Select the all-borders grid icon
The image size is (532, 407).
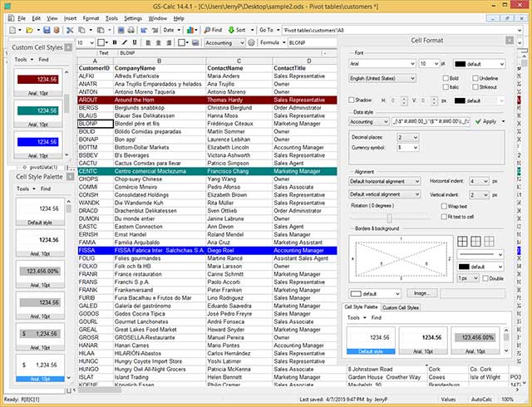coord(462,242)
